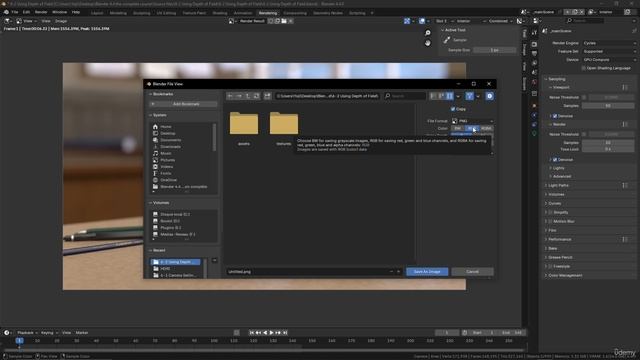The height and width of the screenshot is (360, 640).
Task: Open Home in System list
Action: [x=166, y=127]
